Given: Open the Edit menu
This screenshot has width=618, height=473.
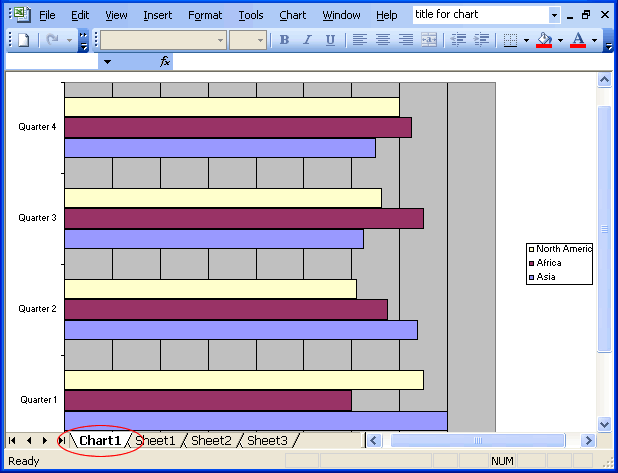Looking at the screenshot, I should [x=80, y=15].
